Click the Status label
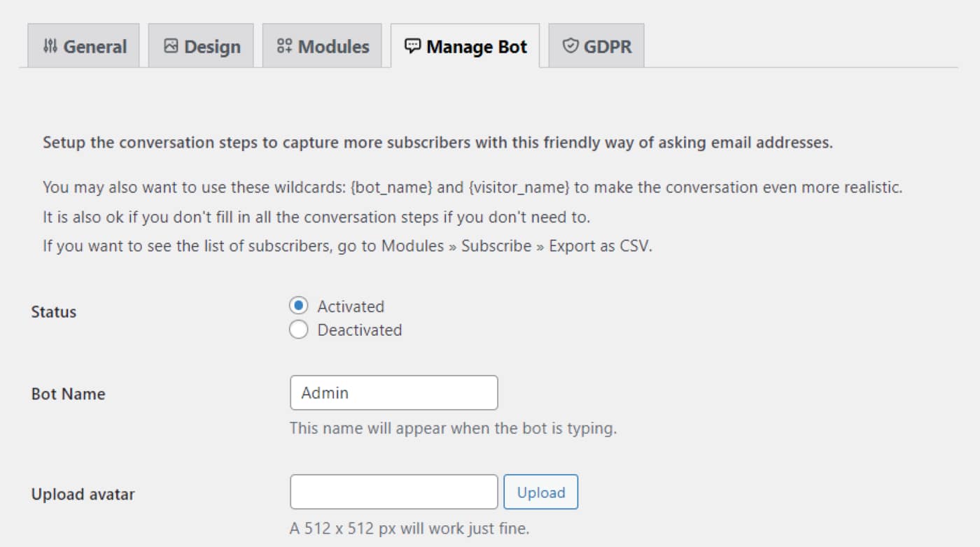Image resolution: width=980 pixels, height=547 pixels. pyautogui.click(x=53, y=312)
